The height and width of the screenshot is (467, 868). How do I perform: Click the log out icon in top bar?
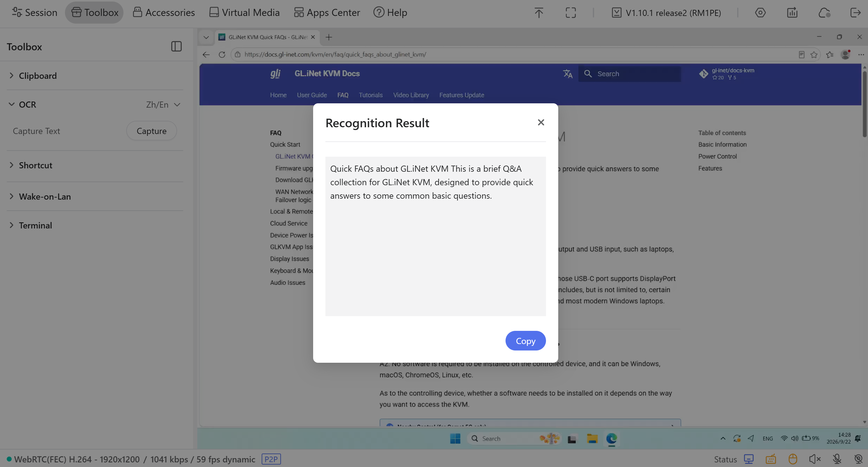pyautogui.click(x=855, y=13)
